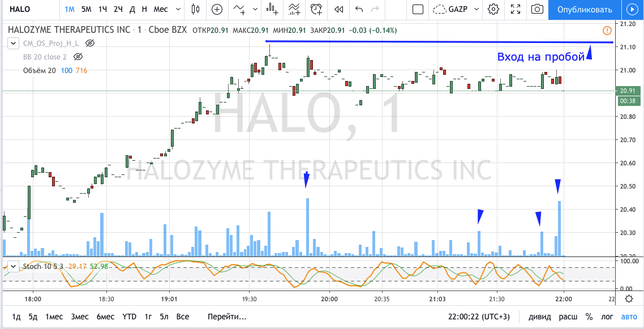Switch to the 5M timeframe
The image size is (644, 329).
click(86, 9)
